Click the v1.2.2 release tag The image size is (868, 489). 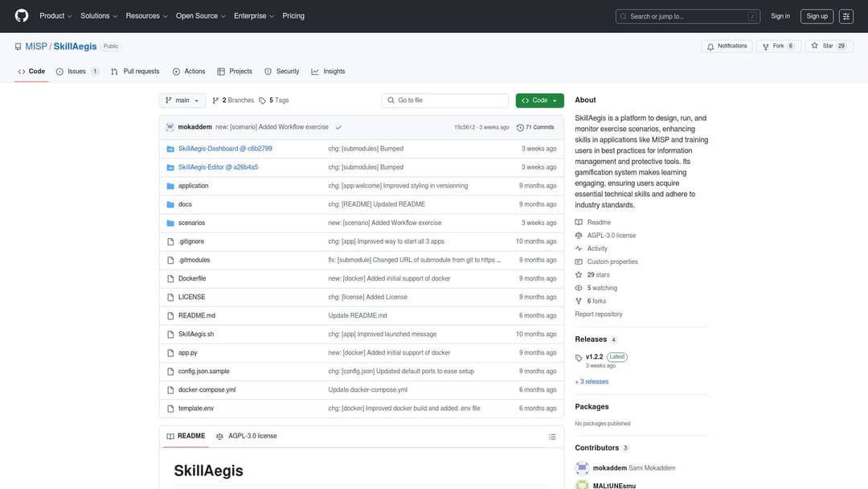click(594, 356)
